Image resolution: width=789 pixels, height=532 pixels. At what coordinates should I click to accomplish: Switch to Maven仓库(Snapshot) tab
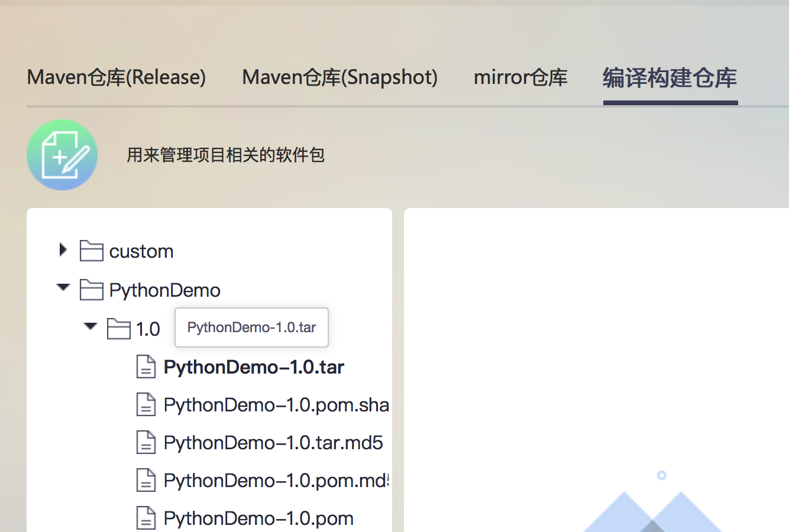coord(339,77)
